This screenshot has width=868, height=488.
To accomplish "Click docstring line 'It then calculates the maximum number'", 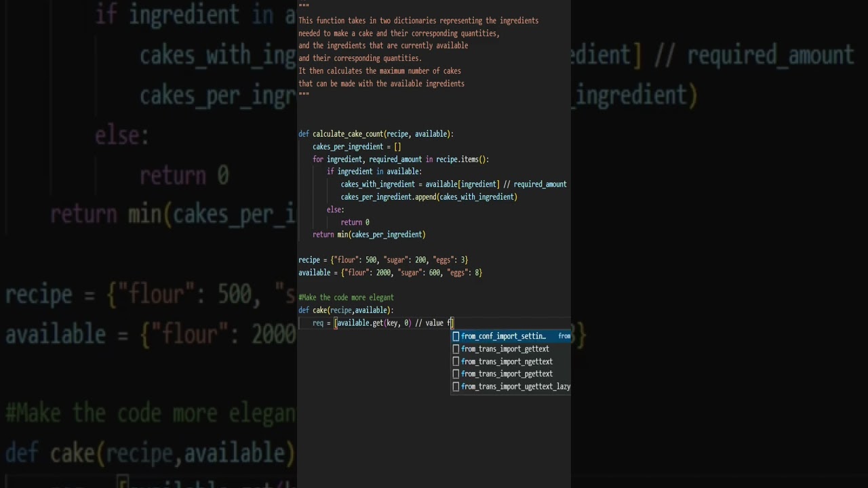I will (380, 71).
